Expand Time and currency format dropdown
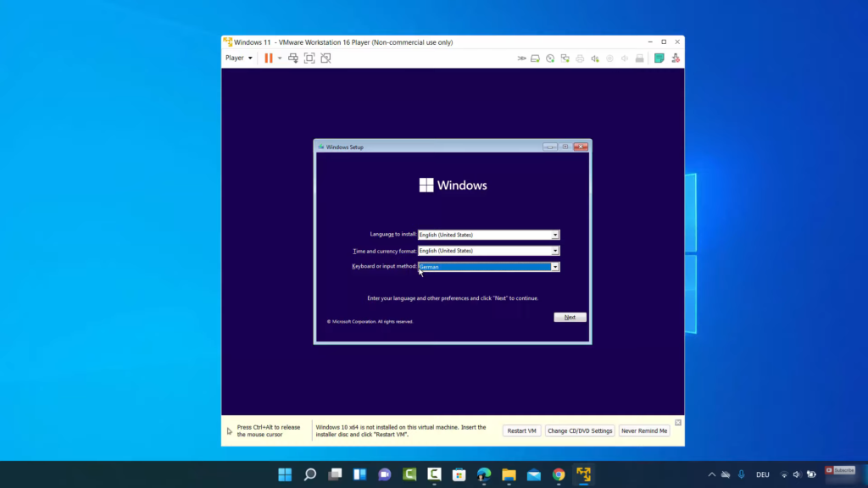This screenshot has width=868, height=488. (x=555, y=251)
